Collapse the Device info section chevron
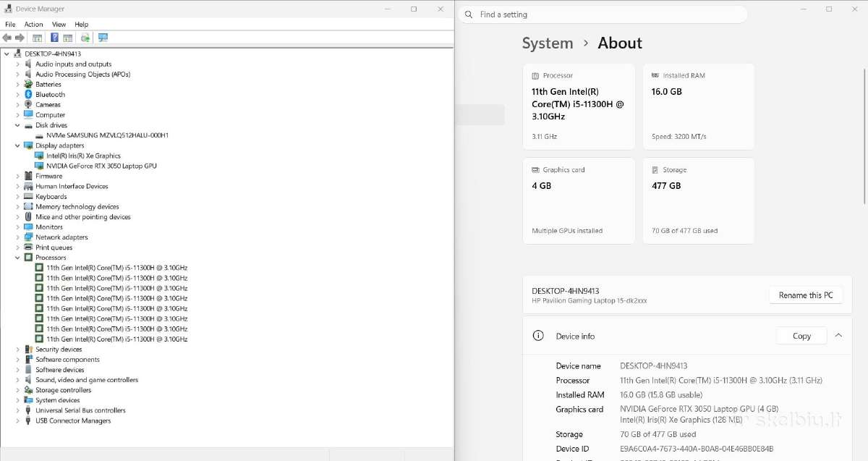868x461 pixels. tap(838, 336)
